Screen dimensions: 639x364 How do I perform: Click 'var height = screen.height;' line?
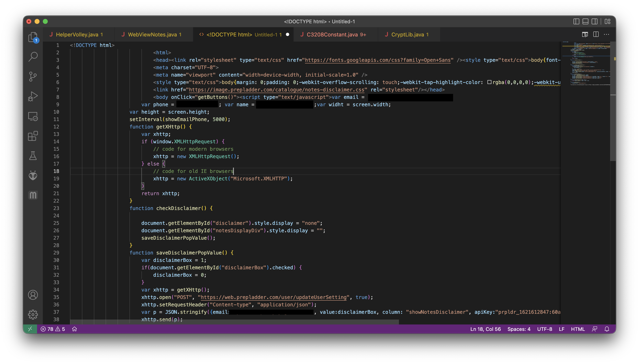coord(169,112)
